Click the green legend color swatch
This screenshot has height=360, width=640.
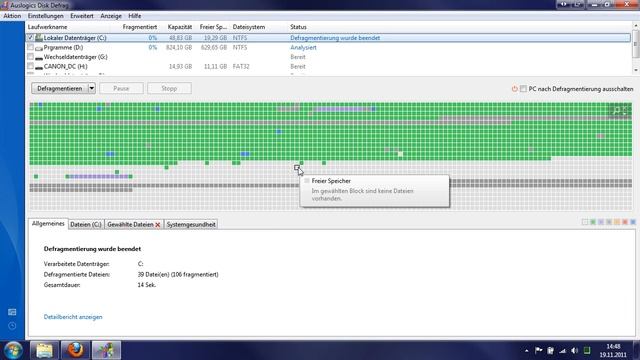pyautogui.click(x=593, y=222)
